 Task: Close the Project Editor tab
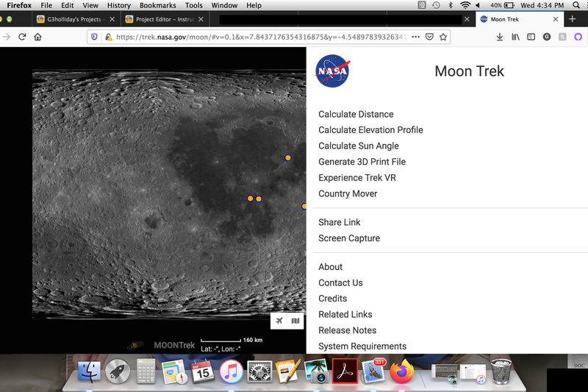(201, 19)
